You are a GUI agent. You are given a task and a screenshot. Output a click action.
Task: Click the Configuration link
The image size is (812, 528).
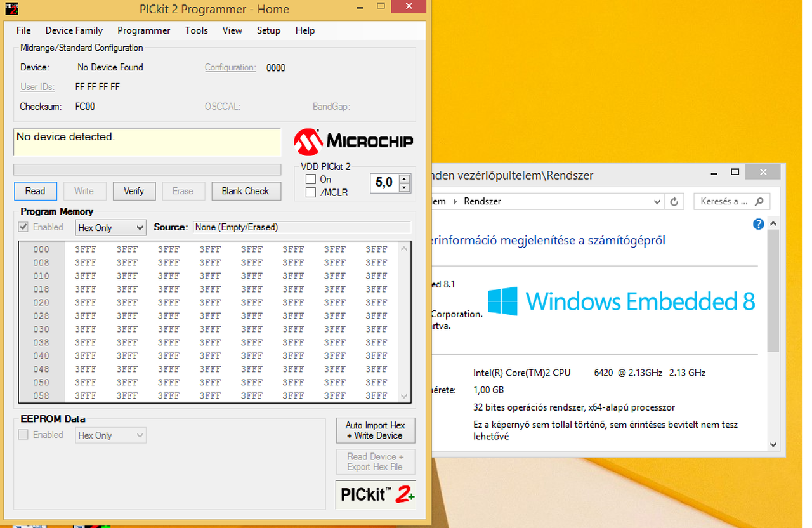coord(230,67)
